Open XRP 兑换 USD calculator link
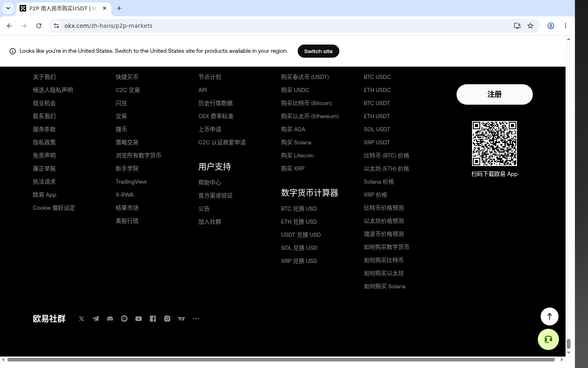This screenshot has height=368, width=588. 299,261
